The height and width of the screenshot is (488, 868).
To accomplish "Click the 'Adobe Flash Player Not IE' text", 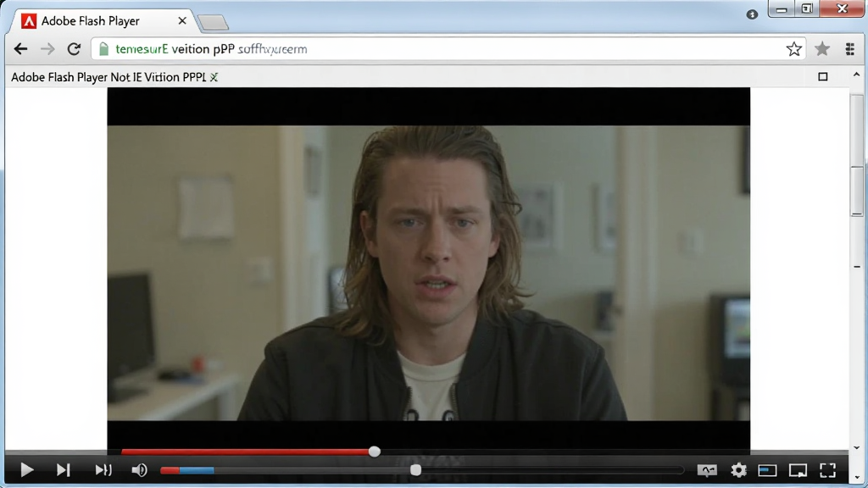I will click(x=76, y=77).
